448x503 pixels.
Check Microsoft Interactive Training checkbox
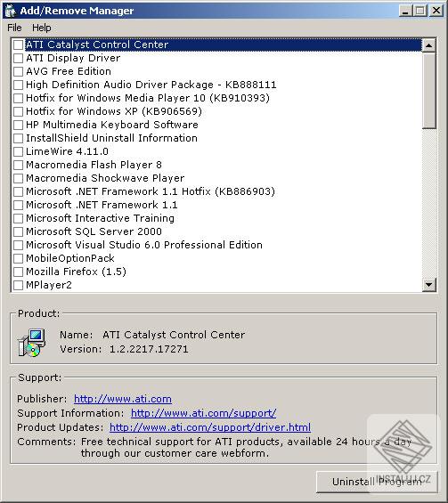[19, 218]
